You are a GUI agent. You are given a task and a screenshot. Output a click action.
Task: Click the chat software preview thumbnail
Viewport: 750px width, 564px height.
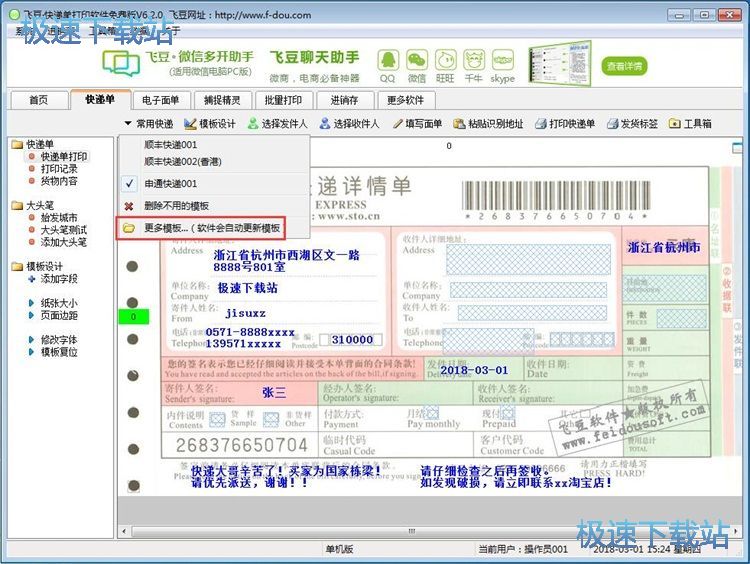point(560,64)
